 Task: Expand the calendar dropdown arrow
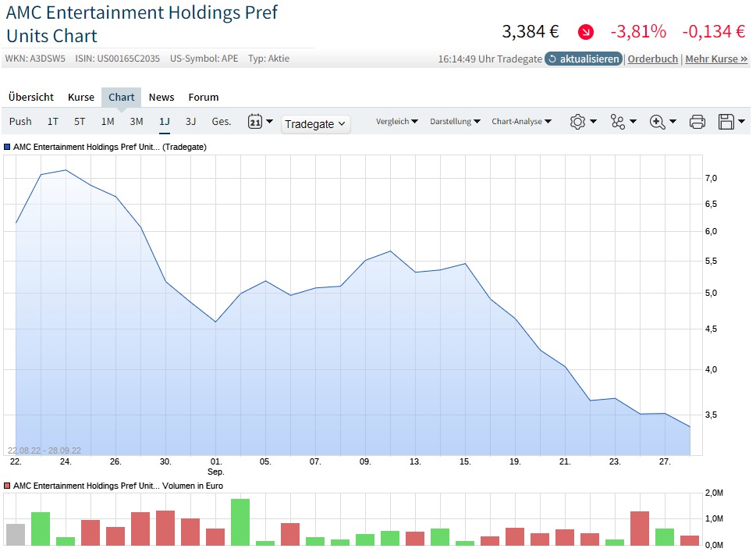click(269, 122)
